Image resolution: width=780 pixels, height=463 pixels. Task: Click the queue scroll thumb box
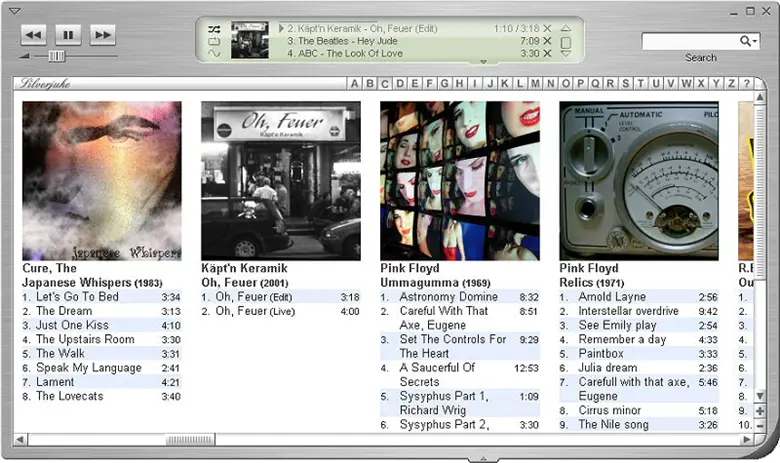566,42
